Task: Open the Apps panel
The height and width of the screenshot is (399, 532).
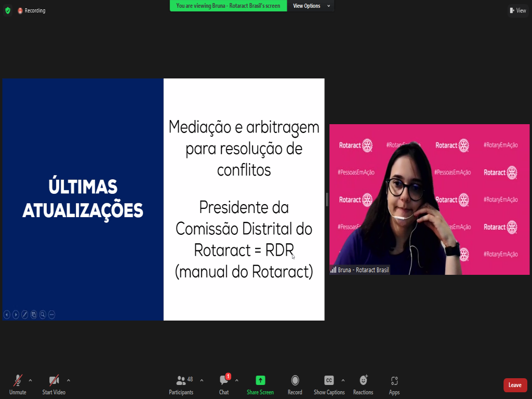Action: pos(394,384)
